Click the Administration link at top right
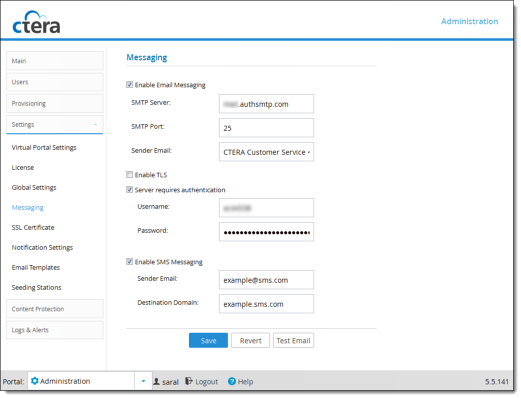 (x=469, y=21)
